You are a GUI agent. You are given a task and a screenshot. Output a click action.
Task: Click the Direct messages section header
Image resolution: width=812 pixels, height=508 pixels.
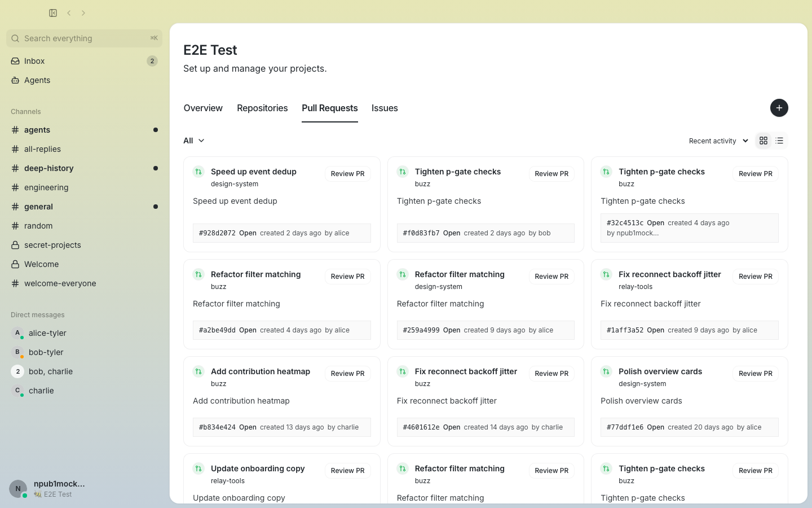pos(38,315)
